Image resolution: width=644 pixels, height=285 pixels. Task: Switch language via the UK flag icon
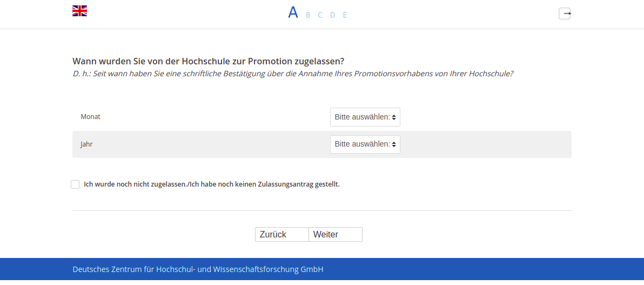79,11
